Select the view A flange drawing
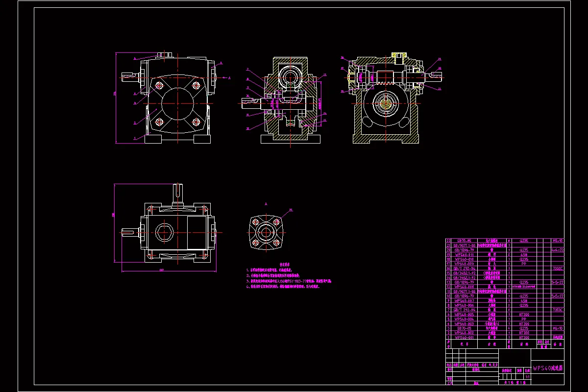This screenshot has width=588, height=392. (x=266, y=233)
